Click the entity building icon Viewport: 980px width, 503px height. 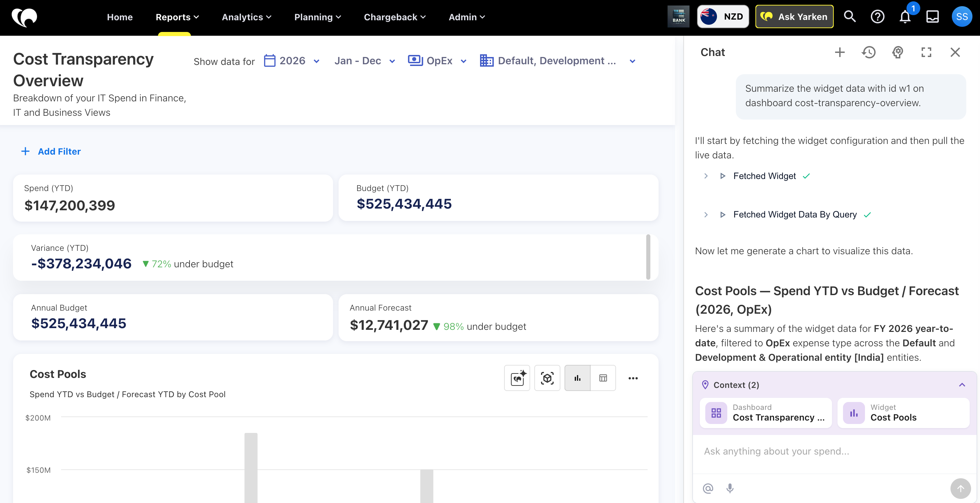pyautogui.click(x=487, y=60)
